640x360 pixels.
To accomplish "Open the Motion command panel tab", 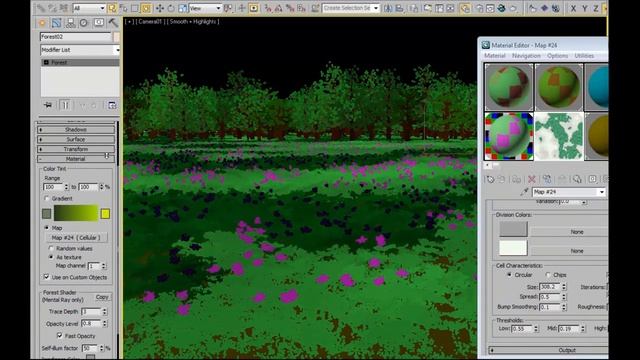I will click(84, 23).
